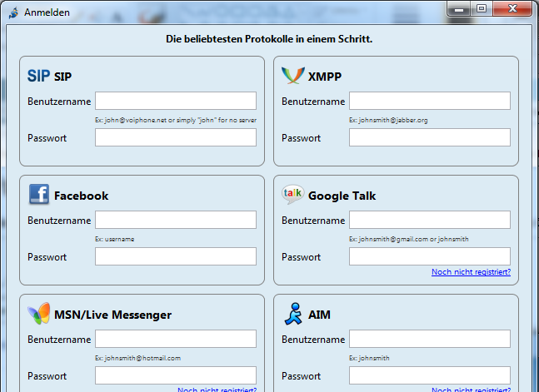539x392 pixels.
Task: Open AIM 'Noch nicht registriert?' link
Action: click(x=471, y=390)
